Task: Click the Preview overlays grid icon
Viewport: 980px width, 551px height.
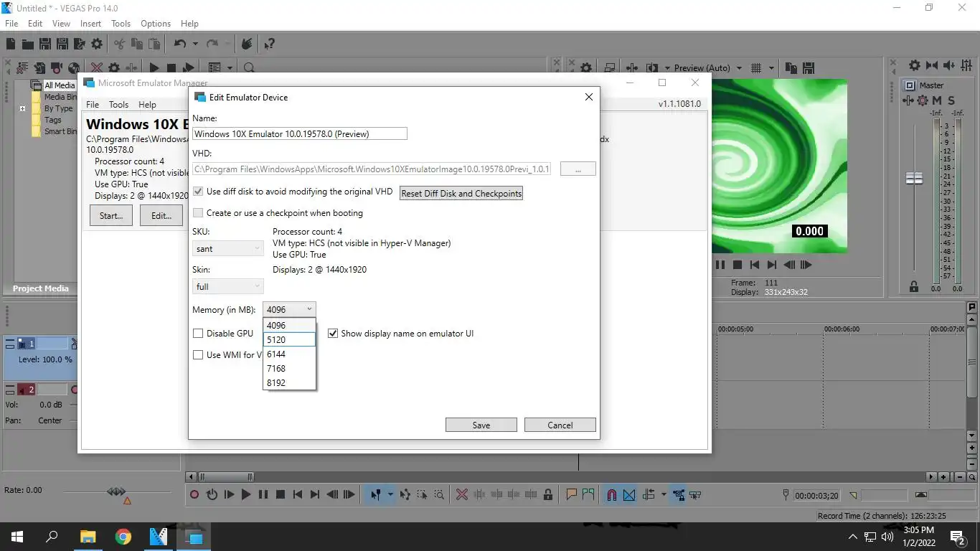Action: click(755, 68)
